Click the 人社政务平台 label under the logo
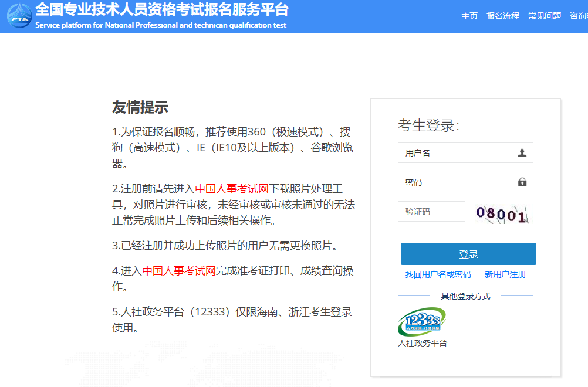The image size is (588, 387). coord(423,343)
